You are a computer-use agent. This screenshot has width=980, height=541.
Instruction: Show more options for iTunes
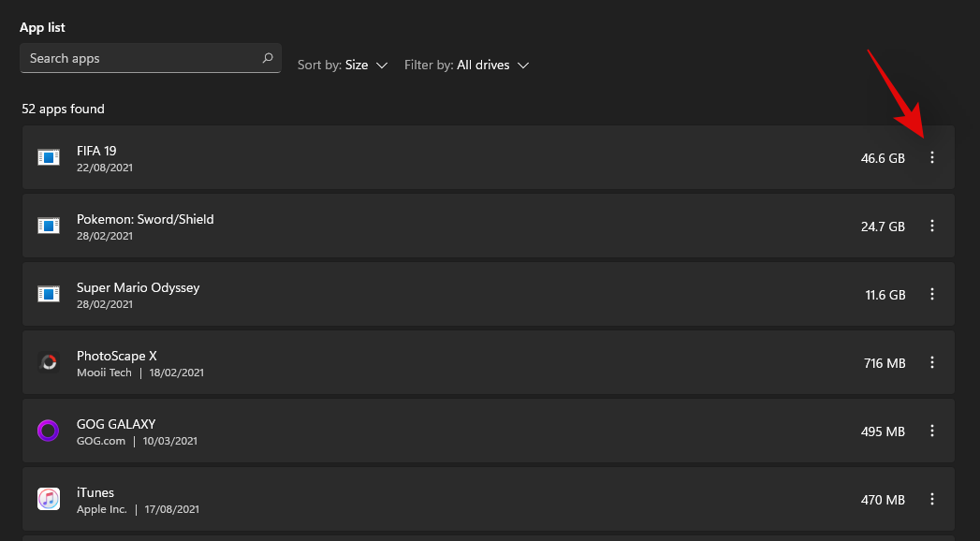click(x=931, y=500)
